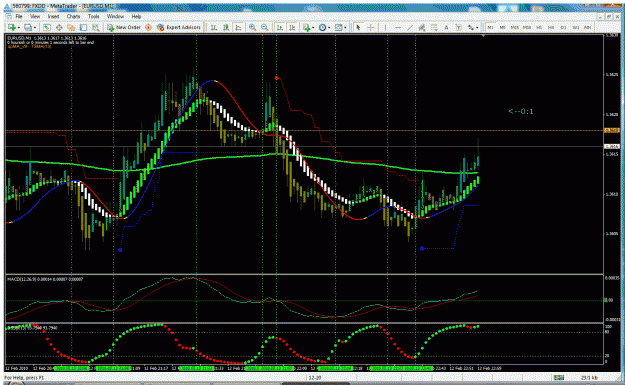Switch to the H1 timeframe
Image resolution: width=625 pixels, height=385 pixels.
[539, 28]
